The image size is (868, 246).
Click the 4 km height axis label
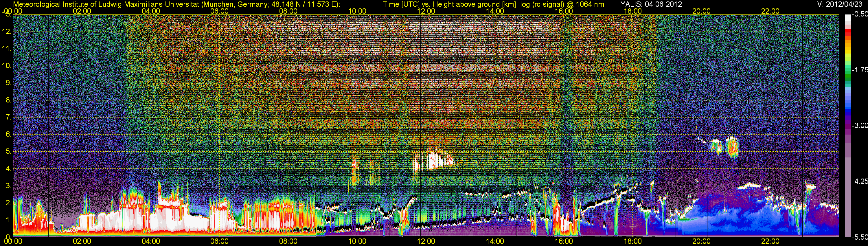9,168
